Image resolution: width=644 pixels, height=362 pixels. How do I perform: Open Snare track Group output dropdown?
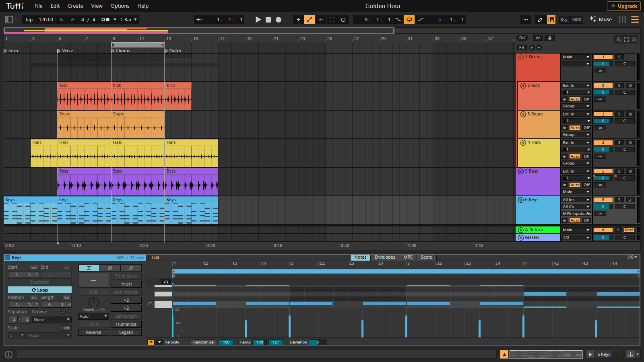(576, 135)
